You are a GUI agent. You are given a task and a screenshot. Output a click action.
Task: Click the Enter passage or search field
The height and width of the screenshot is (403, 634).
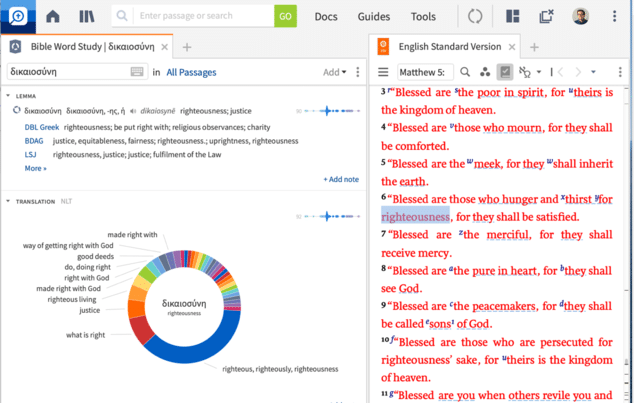pos(203,16)
